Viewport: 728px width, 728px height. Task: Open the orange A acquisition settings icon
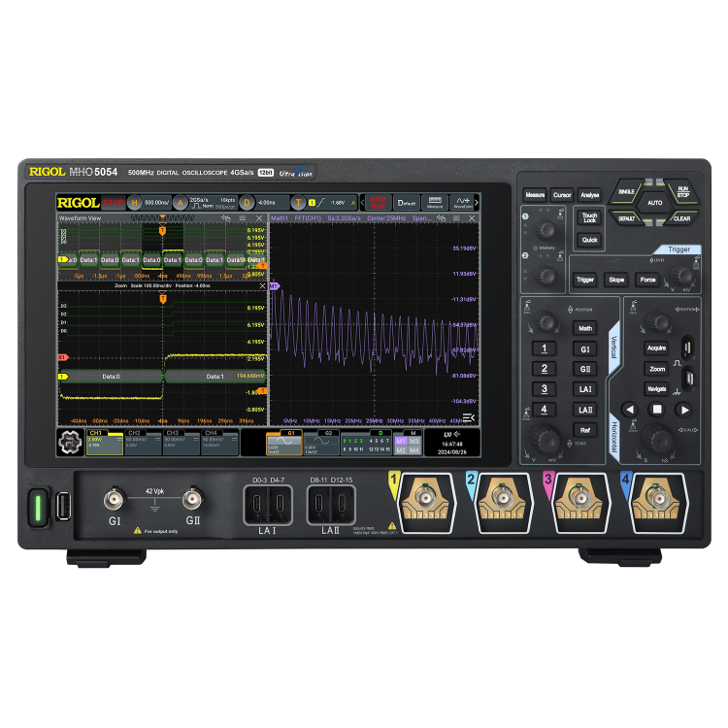pyautogui.click(x=181, y=203)
